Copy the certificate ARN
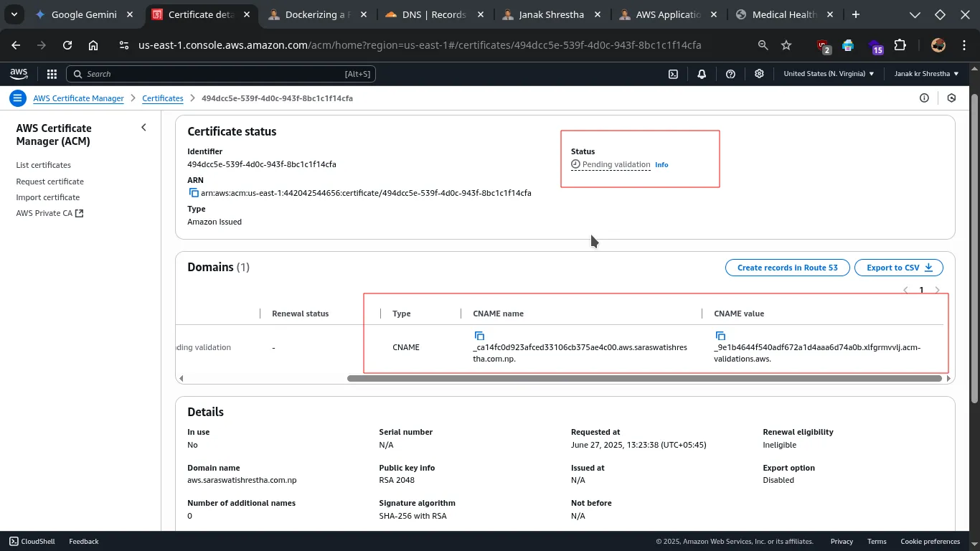The height and width of the screenshot is (551, 980). coord(194,193)
